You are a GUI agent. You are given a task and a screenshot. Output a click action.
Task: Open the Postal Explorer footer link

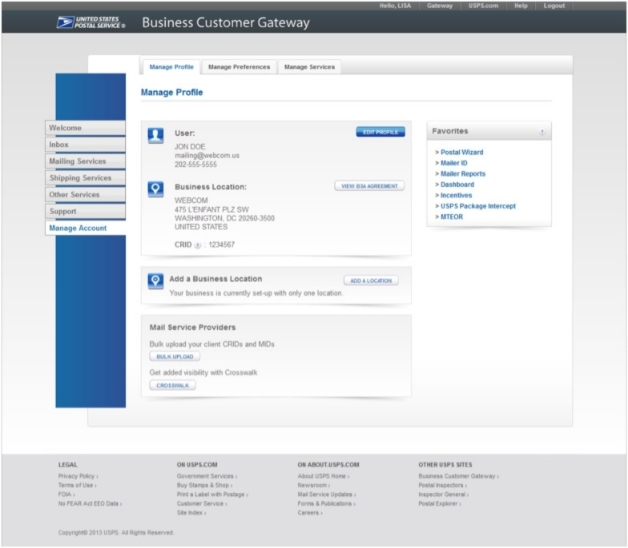click(x=440, y=504)
